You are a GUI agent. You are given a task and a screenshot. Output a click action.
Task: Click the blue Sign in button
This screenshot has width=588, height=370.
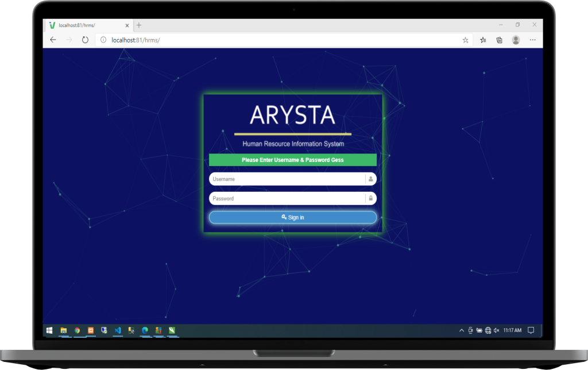point(292,217)
